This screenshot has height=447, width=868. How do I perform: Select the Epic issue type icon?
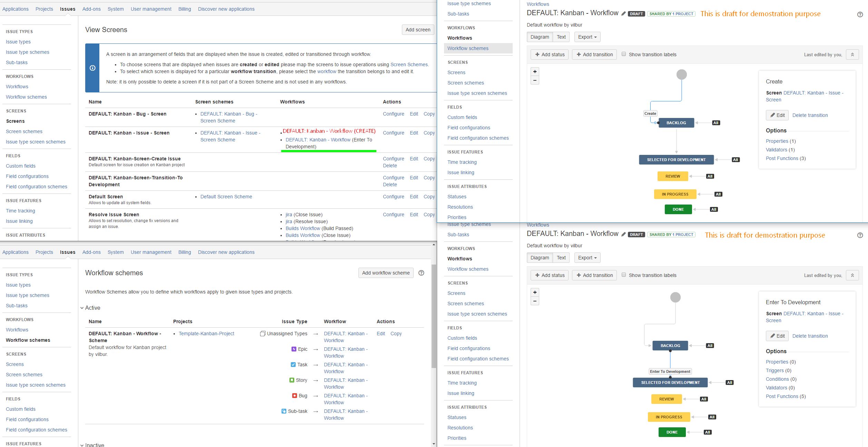tap(294, 349)
